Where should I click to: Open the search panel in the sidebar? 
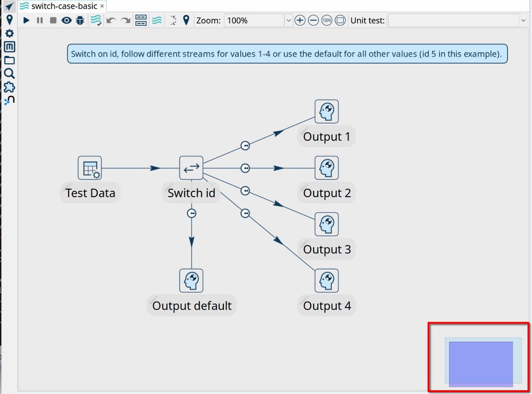9,74
